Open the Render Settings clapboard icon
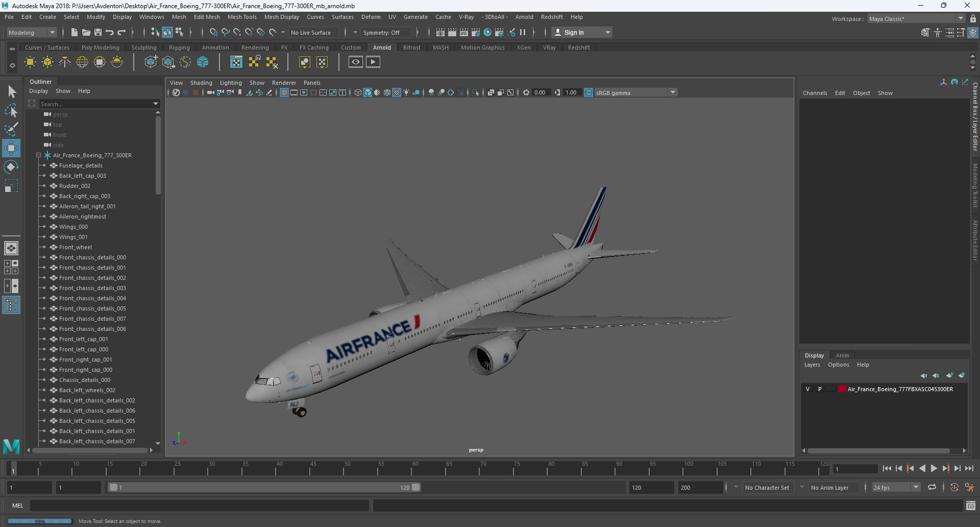The height and width of the screenshot is (527, 980). (x=476, y=32)
